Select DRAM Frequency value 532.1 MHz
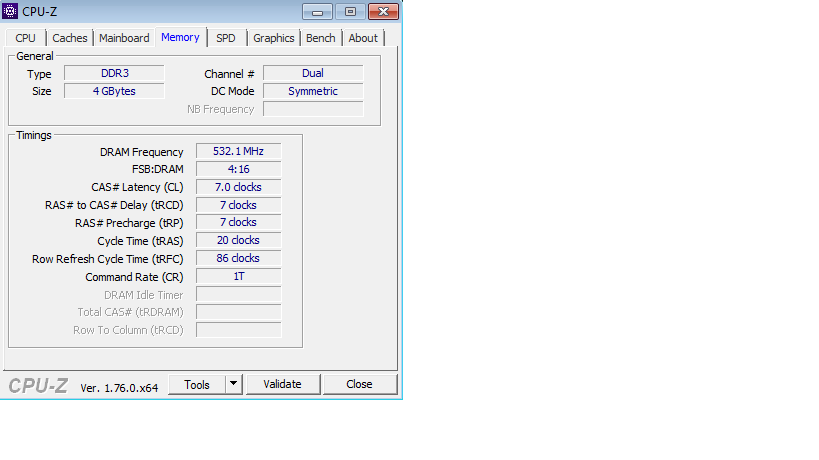Viewport: 819px width, 460px height. coord(239,151)
